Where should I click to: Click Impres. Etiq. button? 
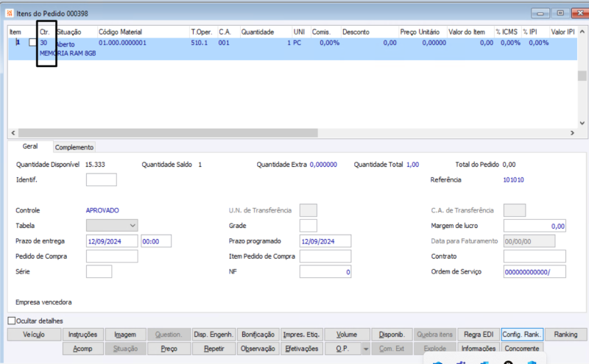[301, 335]
